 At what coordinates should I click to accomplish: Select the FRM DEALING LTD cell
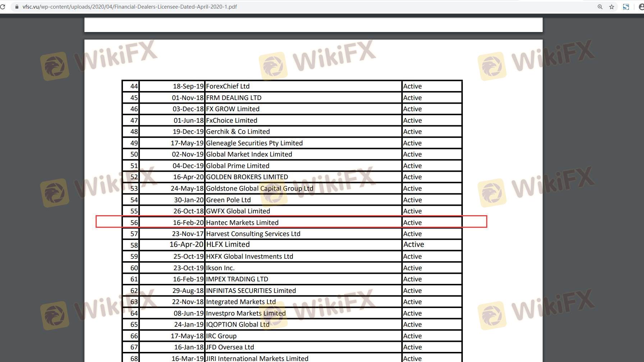pyautogui.click(x=234, y=98)
